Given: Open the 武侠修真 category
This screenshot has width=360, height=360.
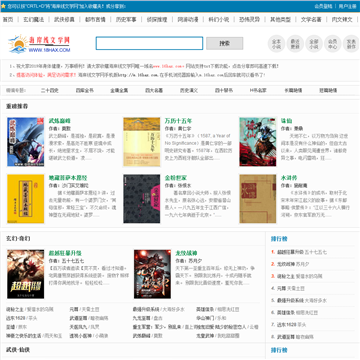Looking at the screenshot, I should [x=64, y=19].
